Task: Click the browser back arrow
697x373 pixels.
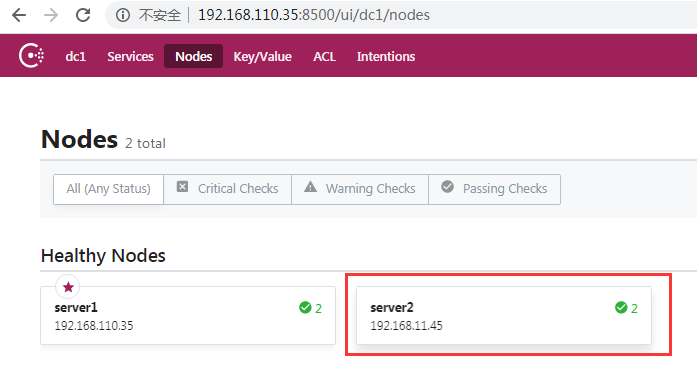Action: pyautogui.click(x=19, y=15)
